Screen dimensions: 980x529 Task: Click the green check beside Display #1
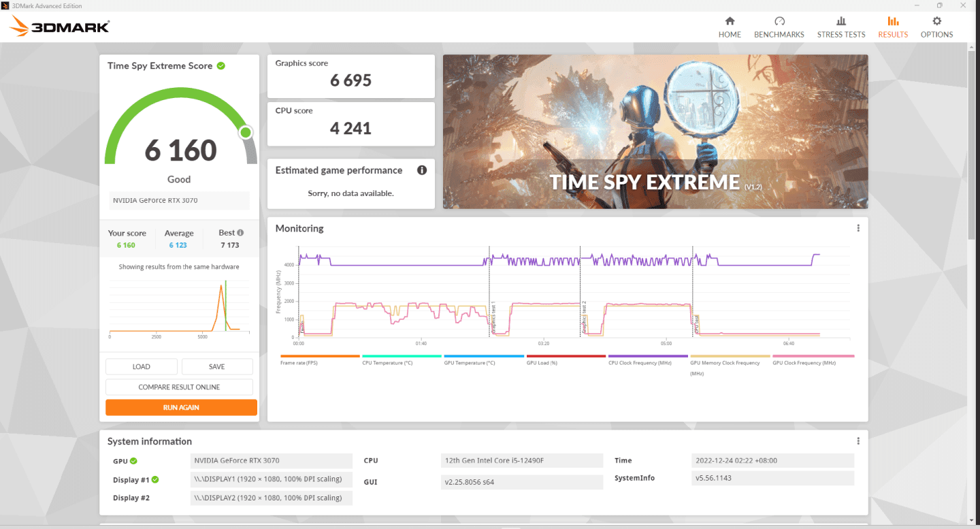click(x=155, y=479)
